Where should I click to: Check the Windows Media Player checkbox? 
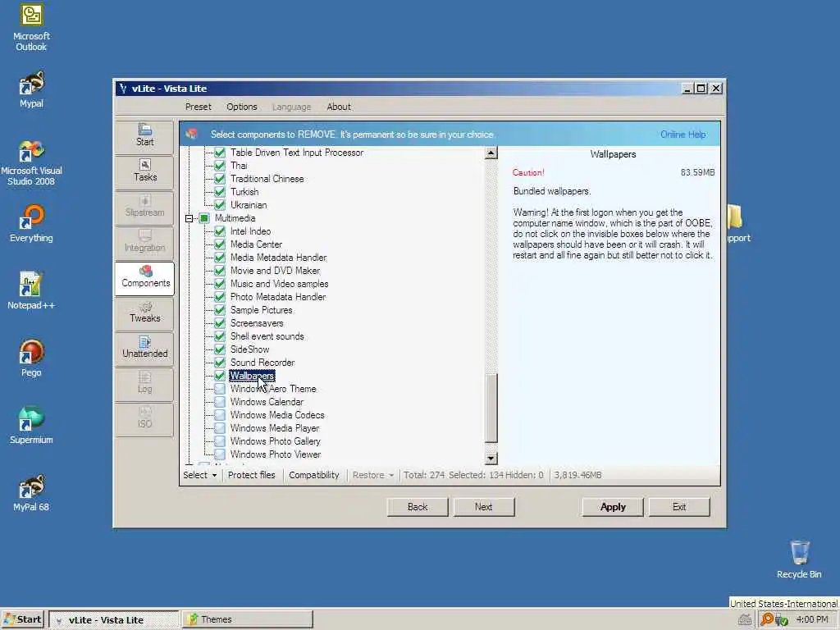tap(220, 428)
